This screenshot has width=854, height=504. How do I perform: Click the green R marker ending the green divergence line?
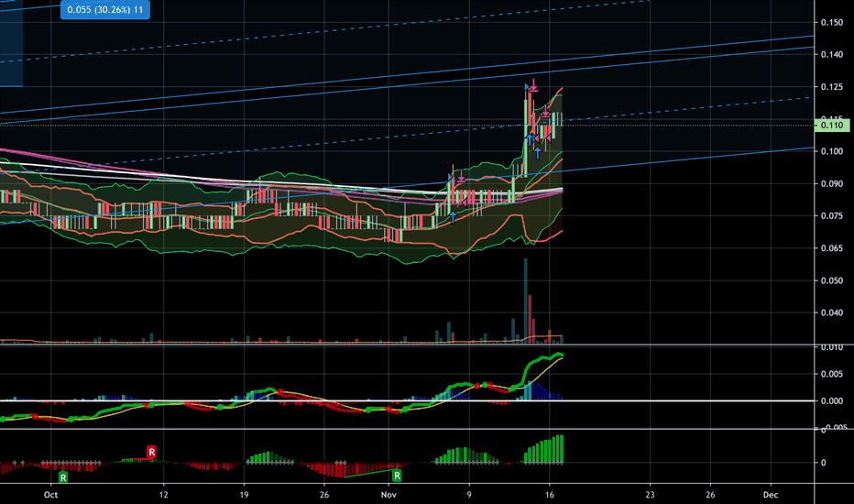397,476
